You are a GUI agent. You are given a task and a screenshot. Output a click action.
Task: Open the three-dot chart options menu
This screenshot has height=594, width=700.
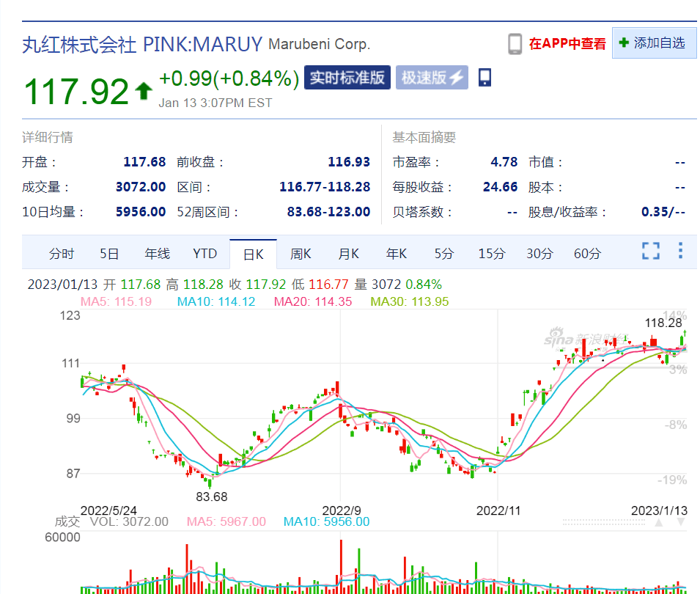(x=680, y=251)
